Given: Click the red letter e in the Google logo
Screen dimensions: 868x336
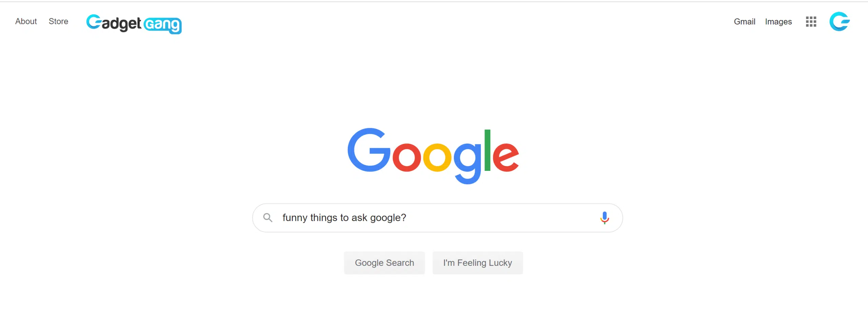Looking at the screenshot, I should (506, 157).
